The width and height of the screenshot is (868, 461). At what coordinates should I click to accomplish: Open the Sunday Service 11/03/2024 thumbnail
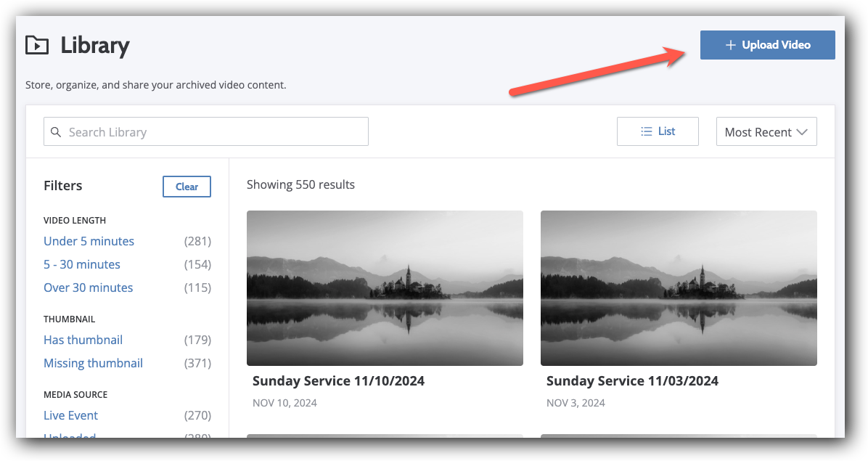pyautogui.click(x=679, y=287)
